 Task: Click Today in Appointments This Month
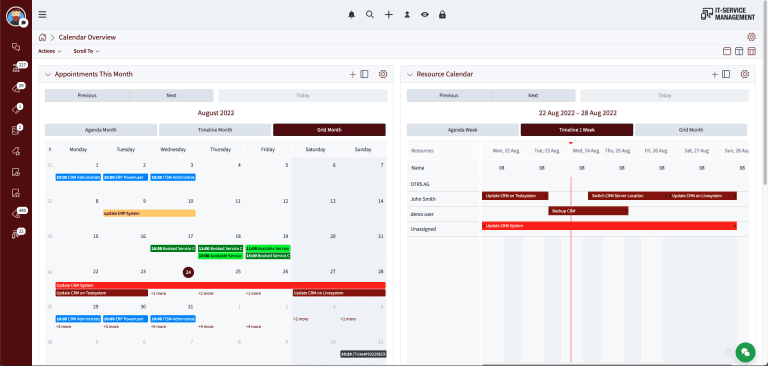click(303, 96)
